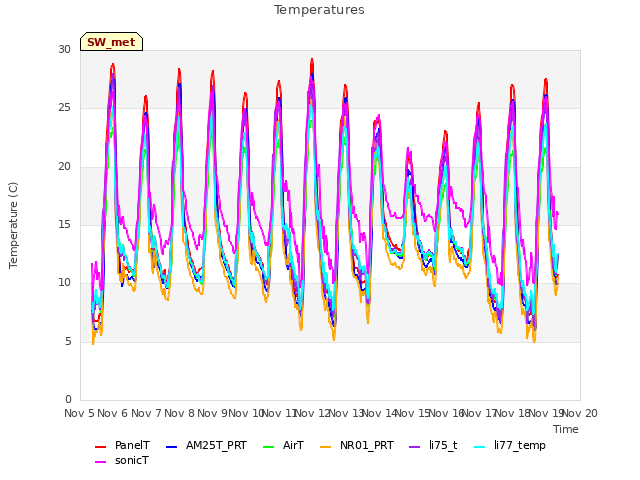Select the li75_t legend label

443,445
